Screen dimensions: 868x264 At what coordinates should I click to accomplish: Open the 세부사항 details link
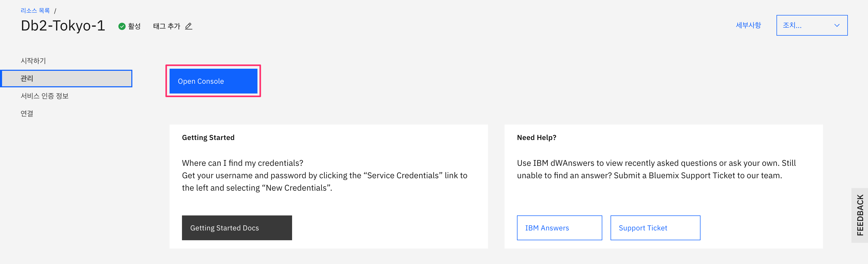pyautogui.click(x=748, y=26)
